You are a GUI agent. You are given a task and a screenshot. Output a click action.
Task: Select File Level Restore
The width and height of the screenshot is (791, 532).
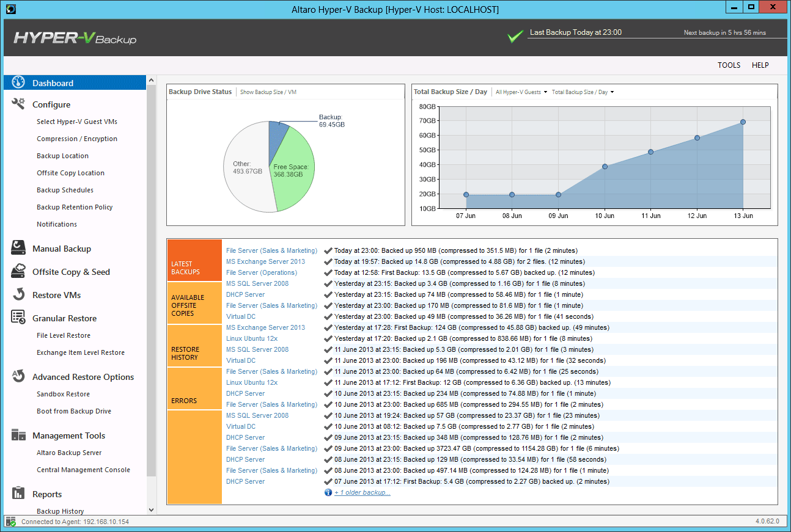tap(64, 335)
